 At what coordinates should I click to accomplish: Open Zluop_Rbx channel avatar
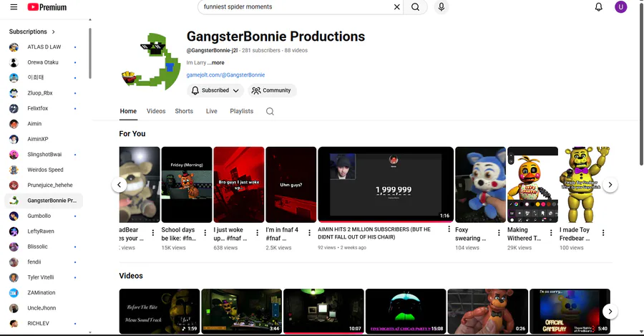(14, 93)
